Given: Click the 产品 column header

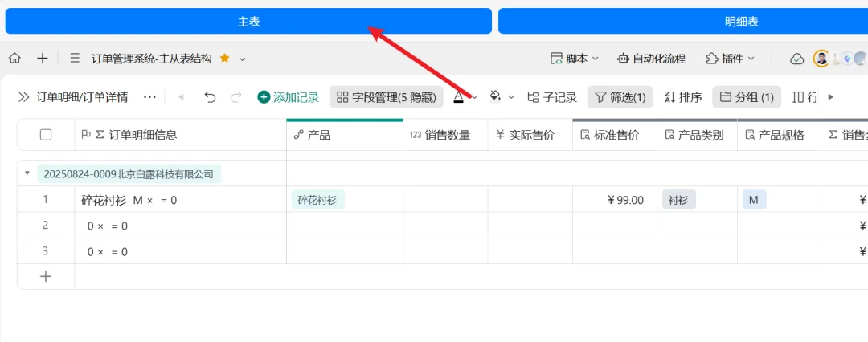Looking at the screenshot, I should click(345, 135).
